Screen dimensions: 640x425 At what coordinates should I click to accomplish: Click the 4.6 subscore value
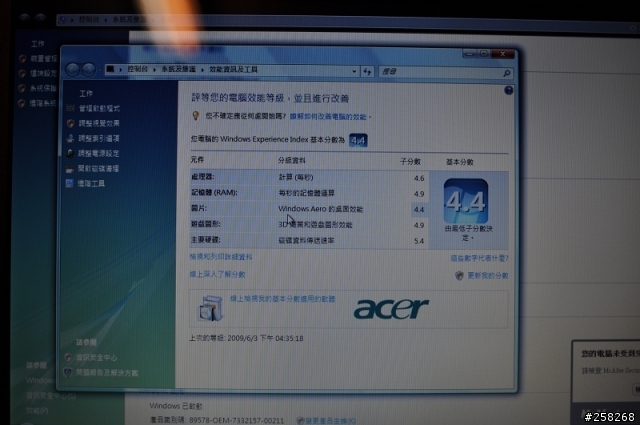pyautogui.click(x=419, y=178)
